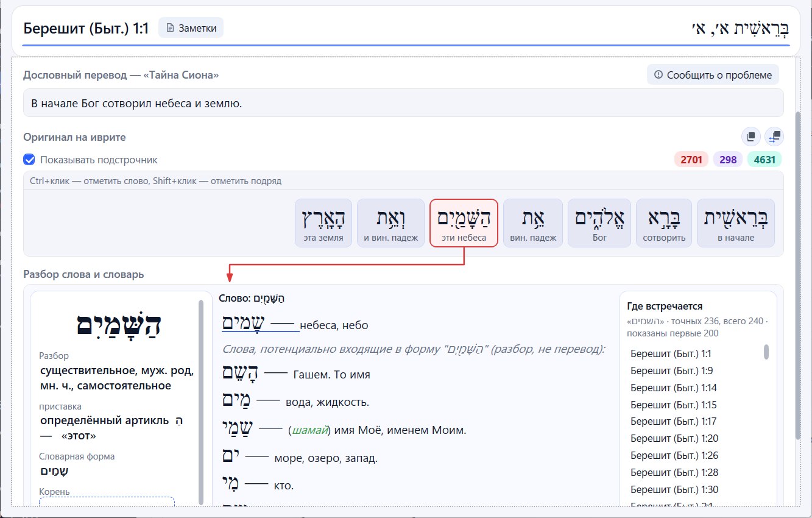
Task: Select the Hebrew word glossed «сотворить»
Action: tap(664, 223)
